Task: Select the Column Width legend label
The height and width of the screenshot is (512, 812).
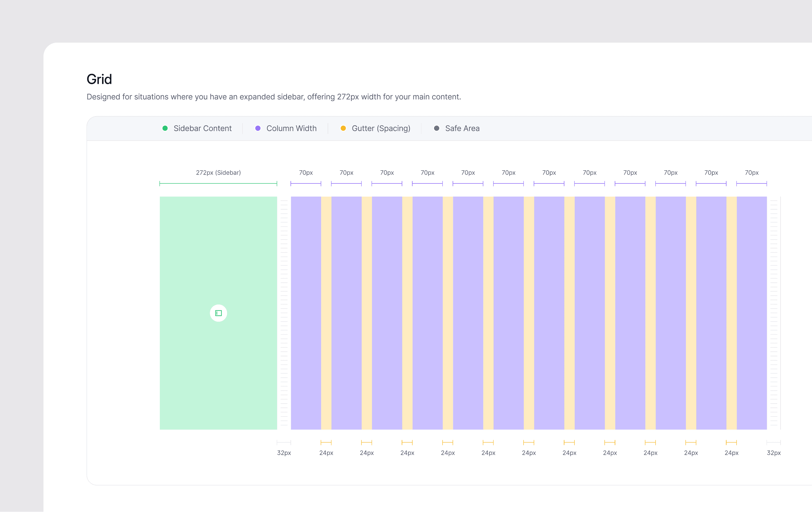Action: click(x=291, y=128)
